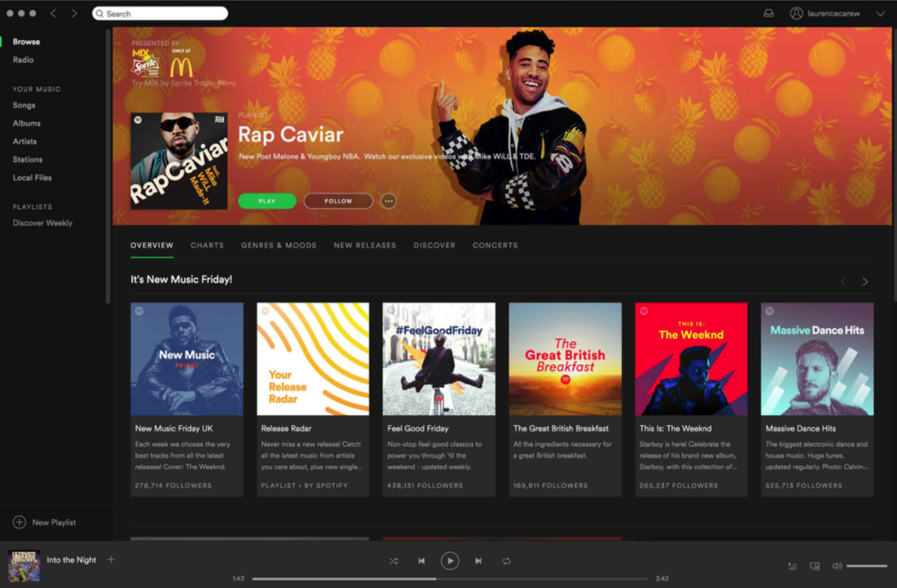Open the inbox notifications icon

click(x=769, y=13)
